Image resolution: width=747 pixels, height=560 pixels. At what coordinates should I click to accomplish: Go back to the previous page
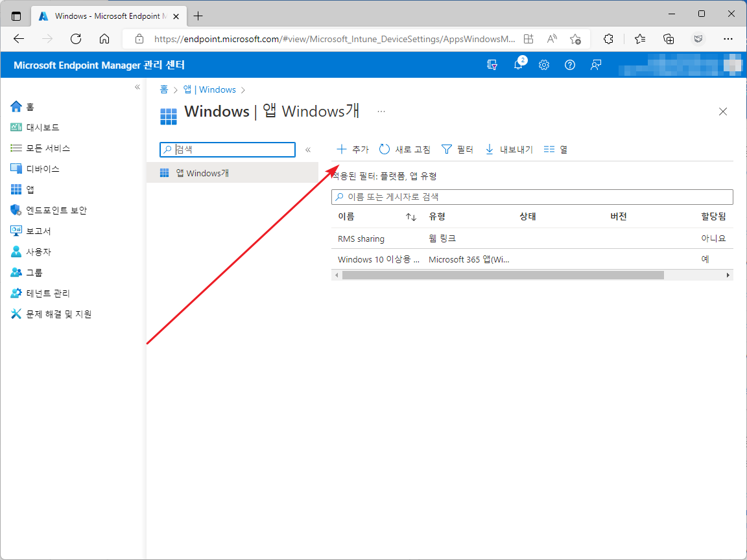pyautogui.click(x=19, y=39)
